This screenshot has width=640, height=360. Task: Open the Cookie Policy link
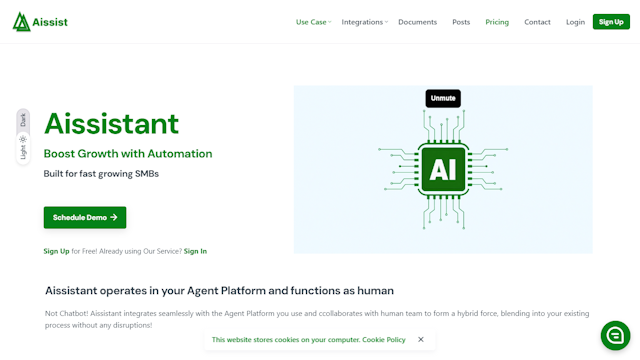[x=384, y=340]
